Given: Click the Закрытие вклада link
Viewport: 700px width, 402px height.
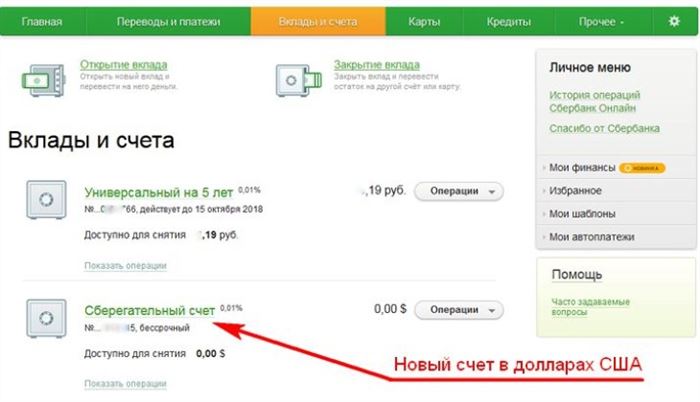Looking at the screenshot, I should click(377, 64).
